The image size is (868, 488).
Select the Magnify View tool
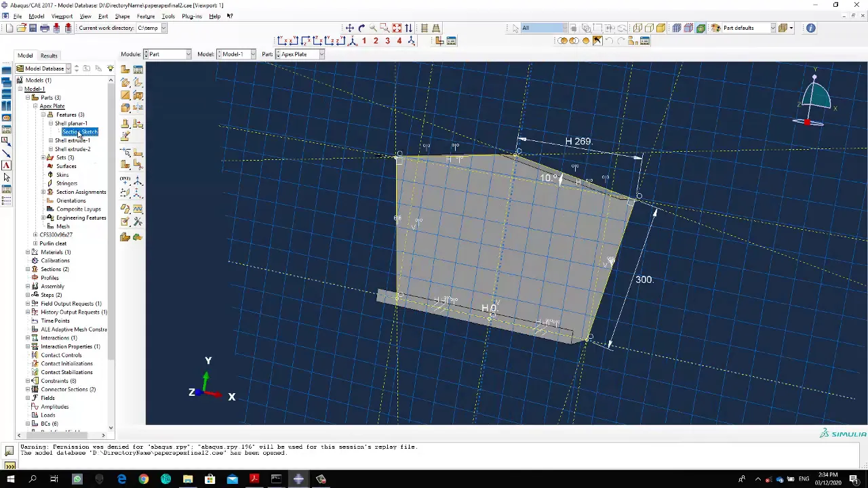(x=373, y=28)
